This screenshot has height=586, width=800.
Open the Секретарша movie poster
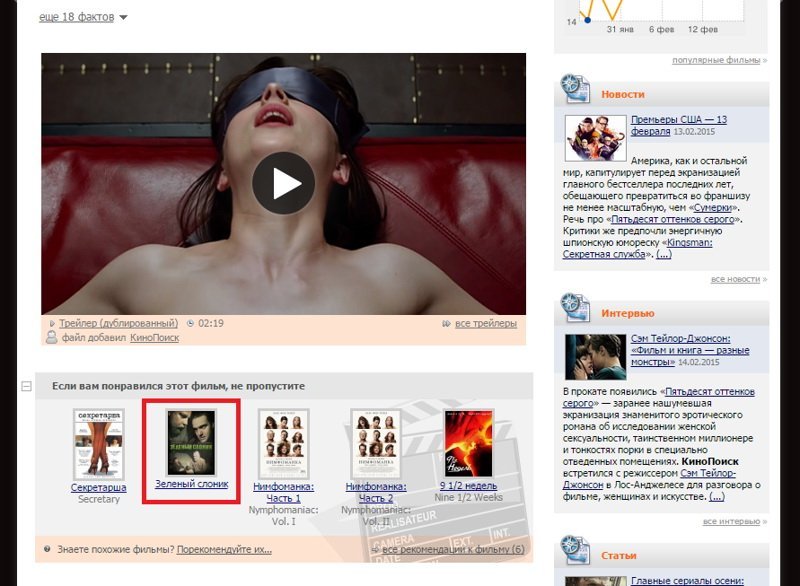pyautogui.click(x=98, y=443)
